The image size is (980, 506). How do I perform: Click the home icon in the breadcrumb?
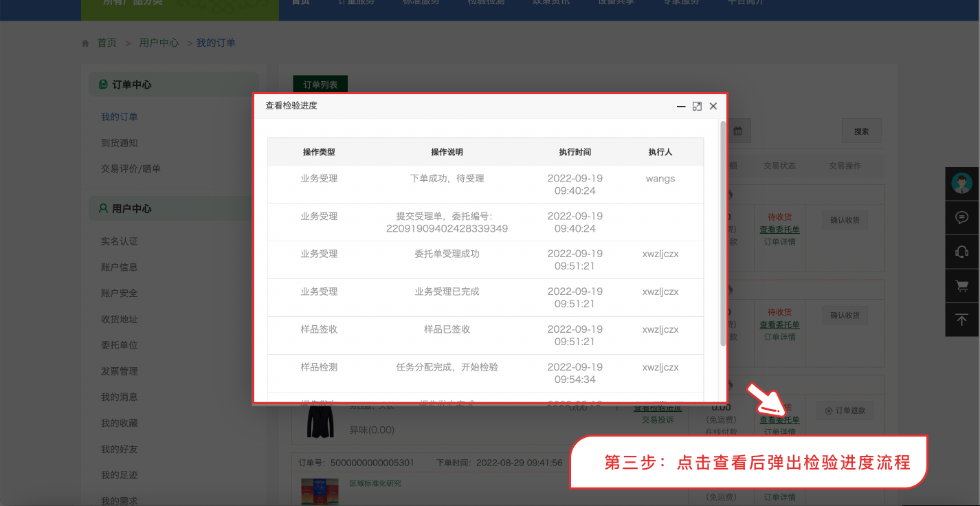click(x=85, y=43)
